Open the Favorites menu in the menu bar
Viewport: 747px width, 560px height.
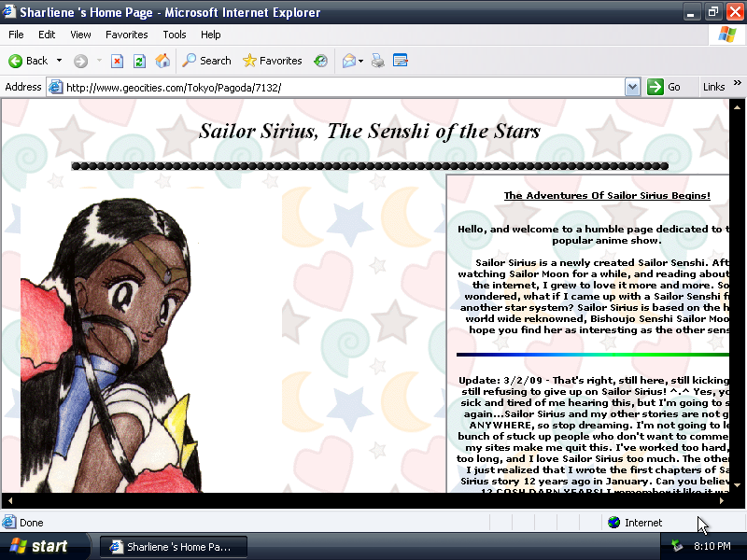[127, 35]
